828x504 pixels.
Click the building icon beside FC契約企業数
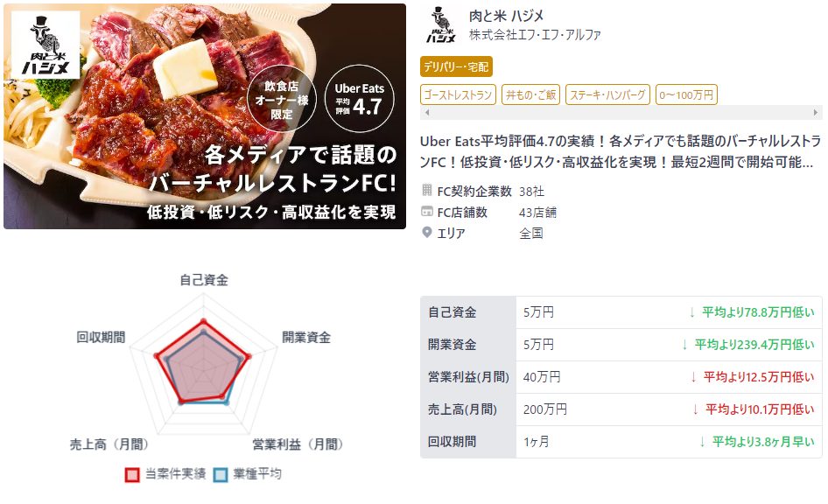[x=426, y=191]
